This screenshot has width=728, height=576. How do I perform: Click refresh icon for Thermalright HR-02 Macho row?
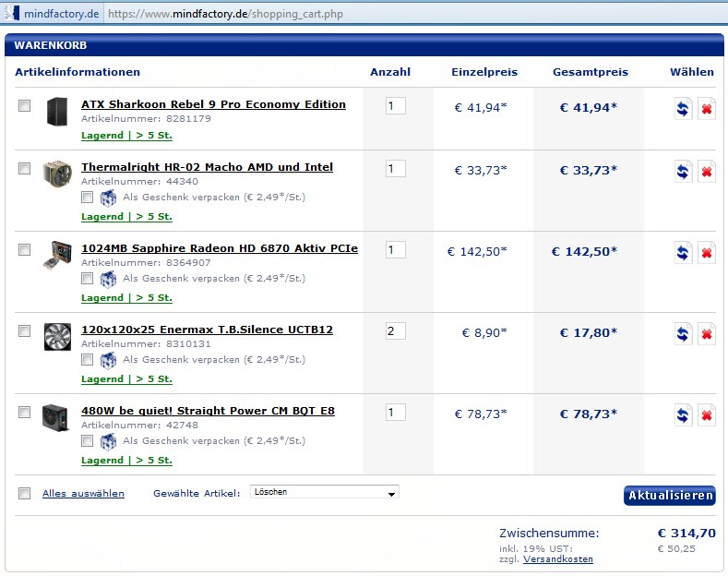coord(683,172)
